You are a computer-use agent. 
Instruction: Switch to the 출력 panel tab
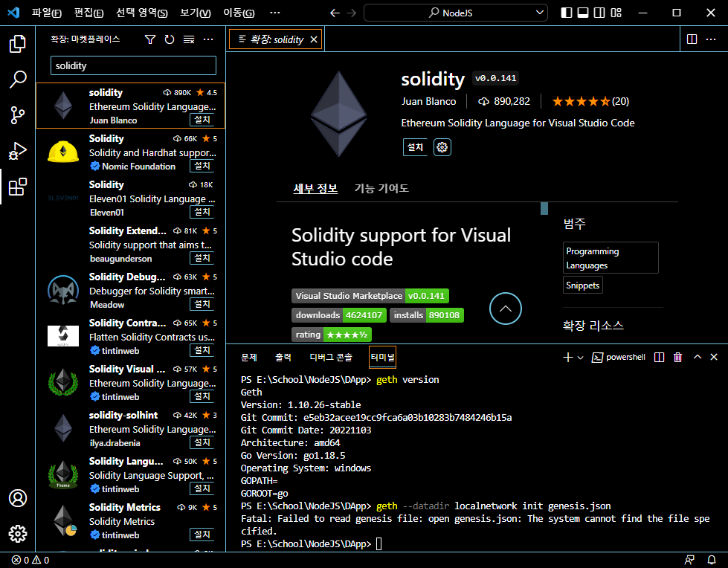click(283, 358)
